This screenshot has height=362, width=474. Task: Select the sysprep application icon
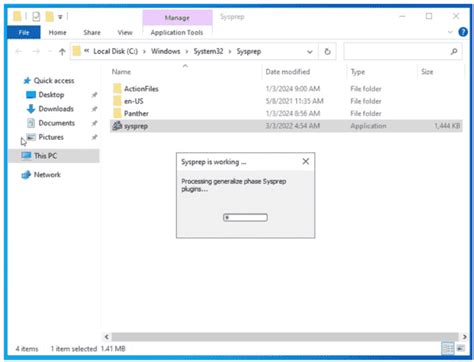click(x=117, y=126)
